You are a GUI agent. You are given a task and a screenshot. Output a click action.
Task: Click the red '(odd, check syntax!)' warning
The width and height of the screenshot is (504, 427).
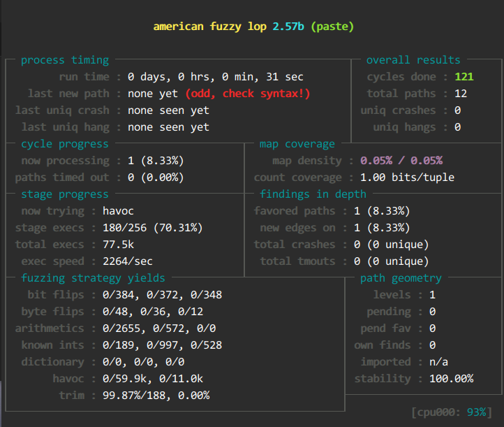point(248,94)
